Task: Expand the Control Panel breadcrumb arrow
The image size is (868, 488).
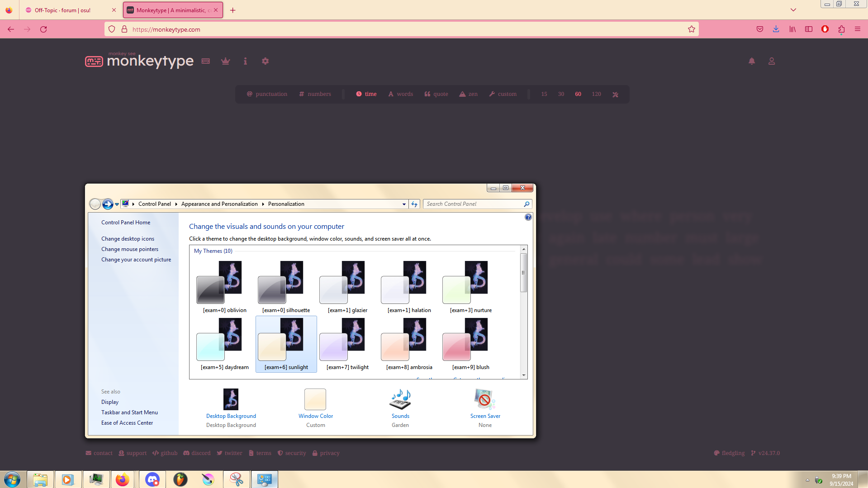Action: (x=176, y=204)
